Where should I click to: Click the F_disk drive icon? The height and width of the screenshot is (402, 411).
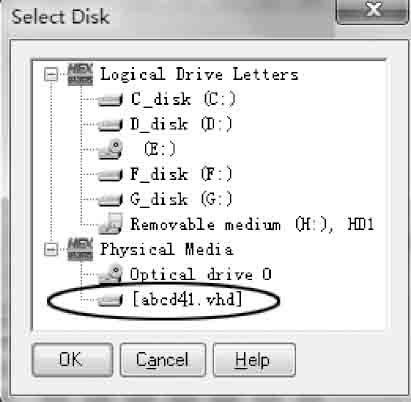[110, 175]
